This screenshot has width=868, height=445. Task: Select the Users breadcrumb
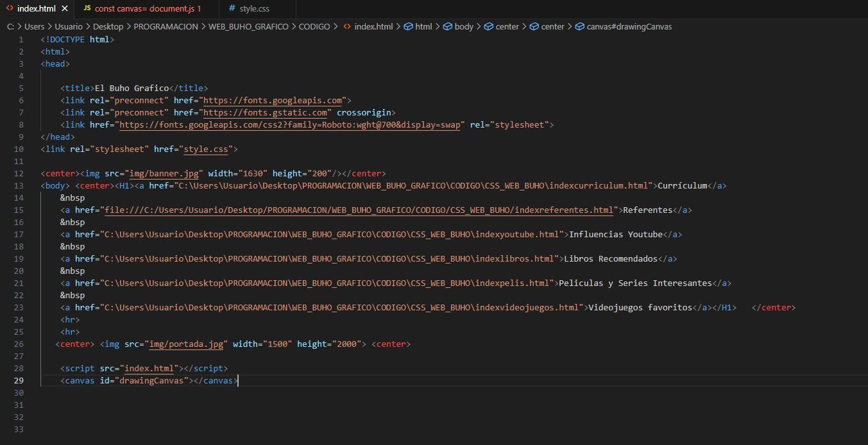pos(34,26)
